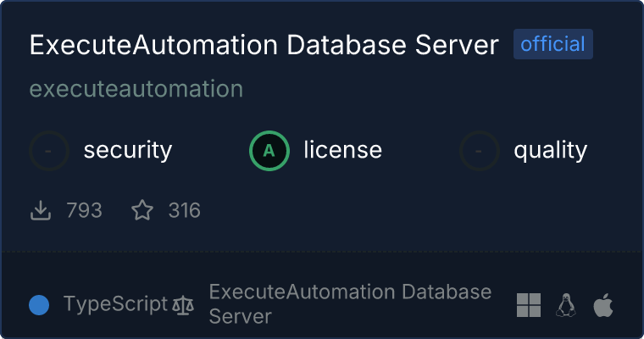Click the 316 stars count
The width and height of the screenshot is (644, 339).
coord(184,210)
